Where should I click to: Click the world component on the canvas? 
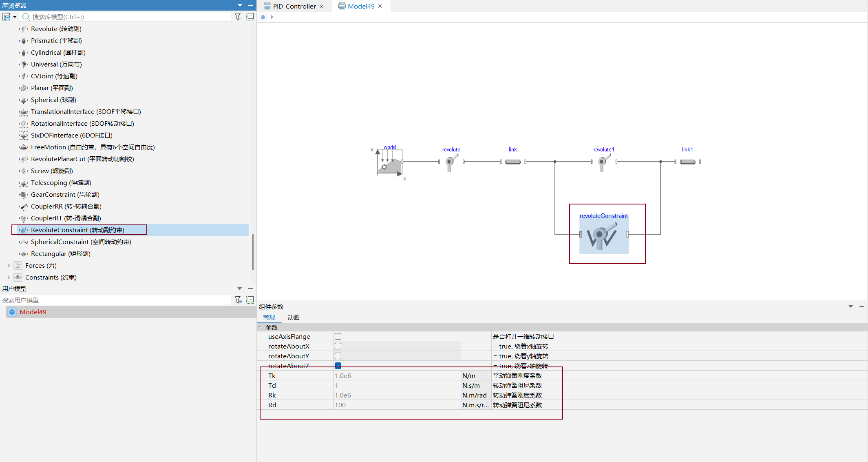click(389, 162)
